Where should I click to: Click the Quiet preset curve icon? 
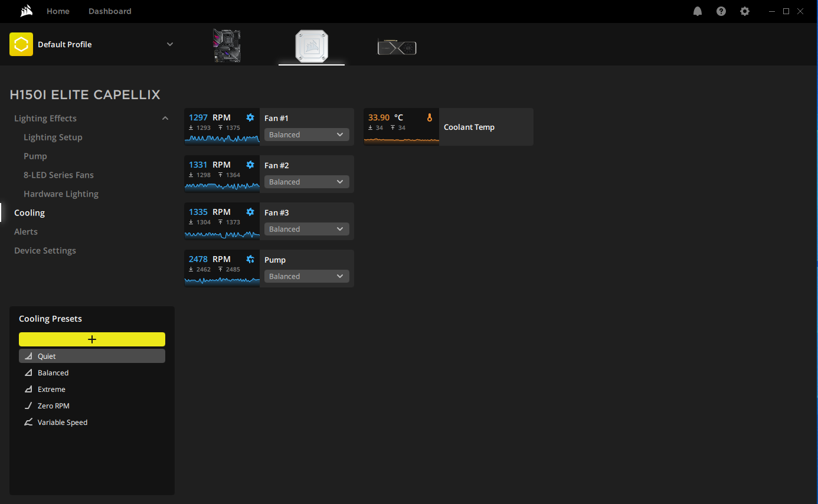pos(28,356)
